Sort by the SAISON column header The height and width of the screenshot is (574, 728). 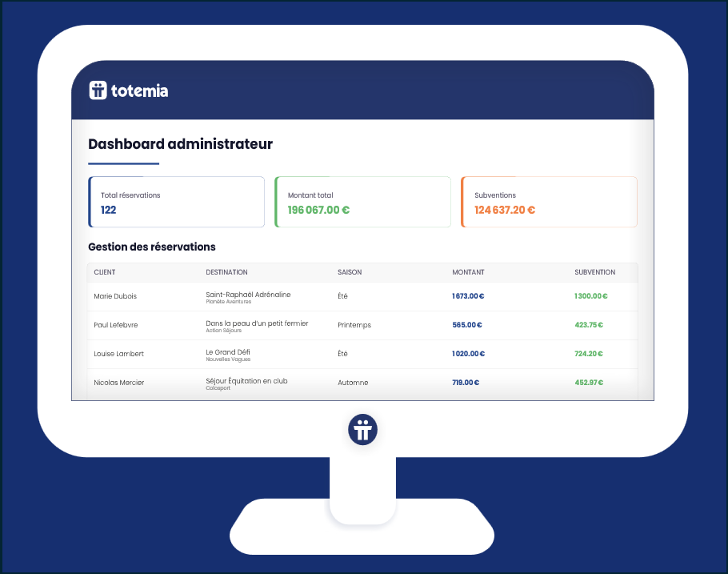coord(350,272)
